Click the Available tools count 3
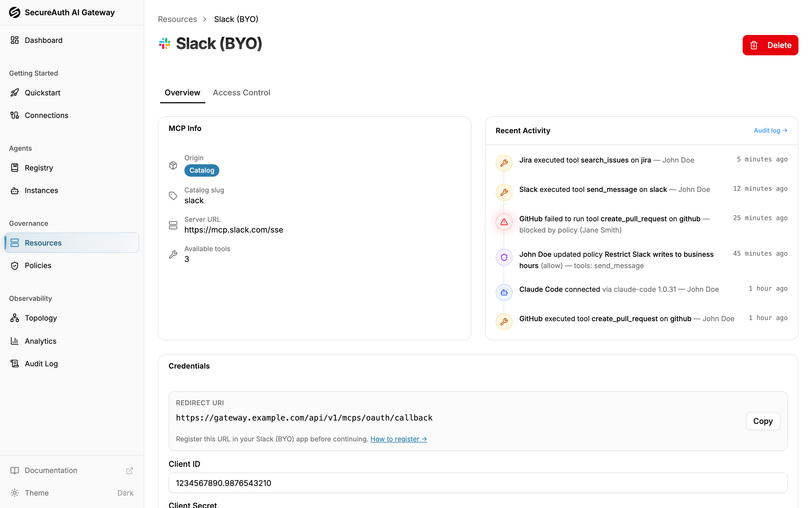This screenshot has height=508, width=812. click(187, 259)
